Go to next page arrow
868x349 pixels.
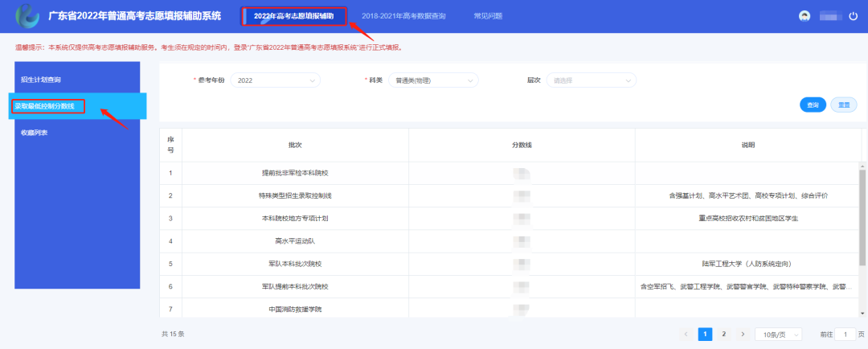pyautogui.click(x=743, y=334)
